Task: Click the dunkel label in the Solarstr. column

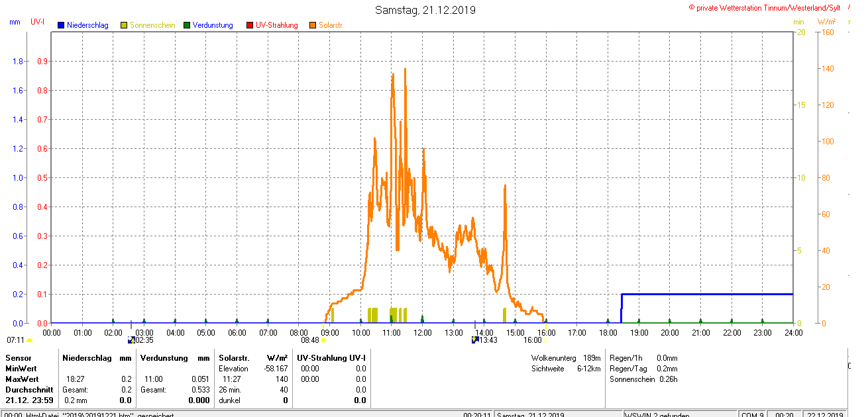Action: click(230, 400)
